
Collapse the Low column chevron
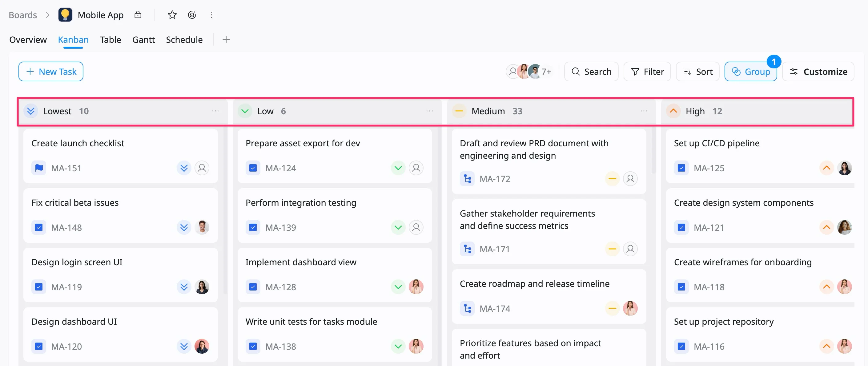245,111
